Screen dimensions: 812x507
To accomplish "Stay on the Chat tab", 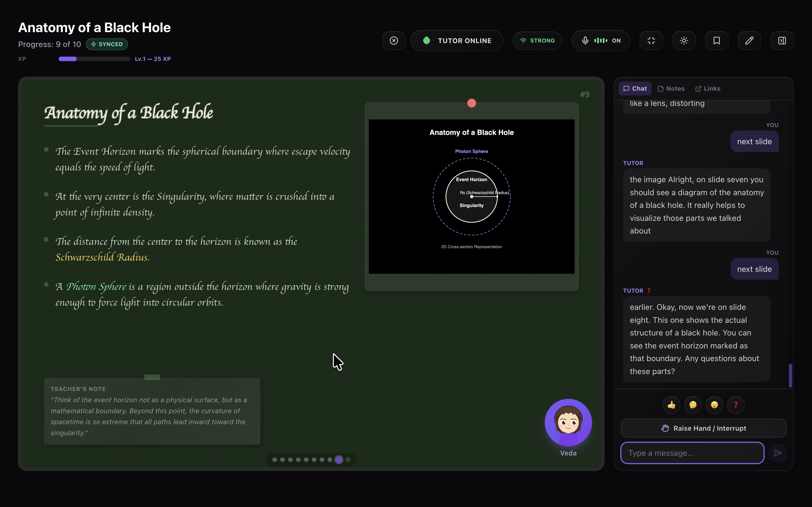I will click(x=634, y=88).
